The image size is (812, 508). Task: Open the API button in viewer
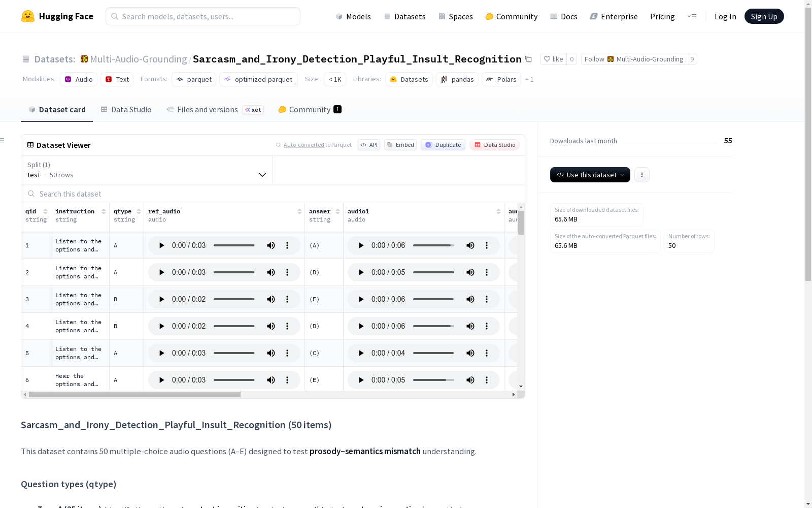pyautogui.click(x=369, y=145)
